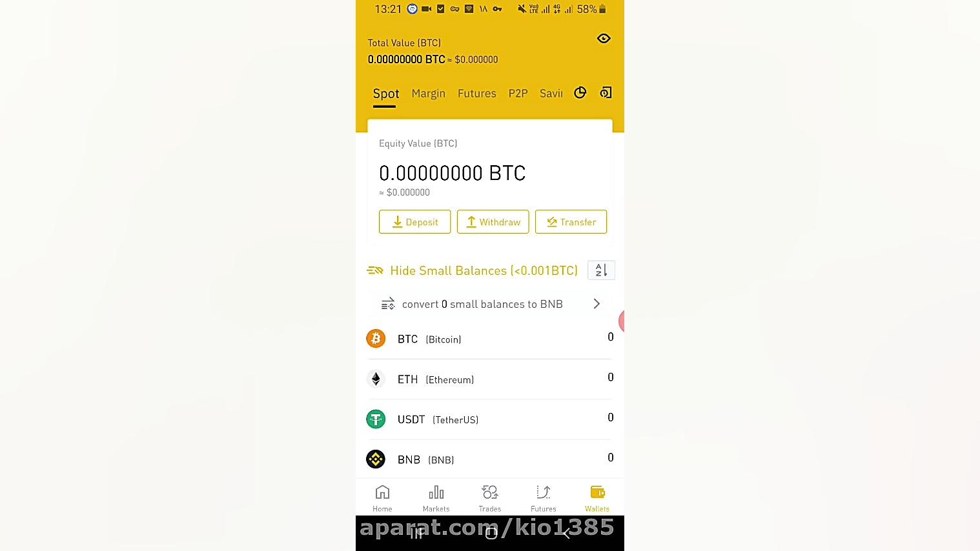The width and height of the screenshot is (980, 551).
Task: Switch to the P2P tab
Action: coord(518,94)
